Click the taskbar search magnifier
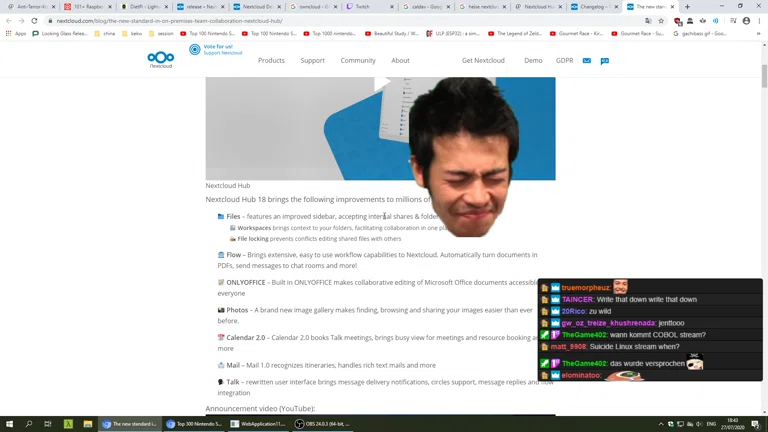 pos(28,424)
